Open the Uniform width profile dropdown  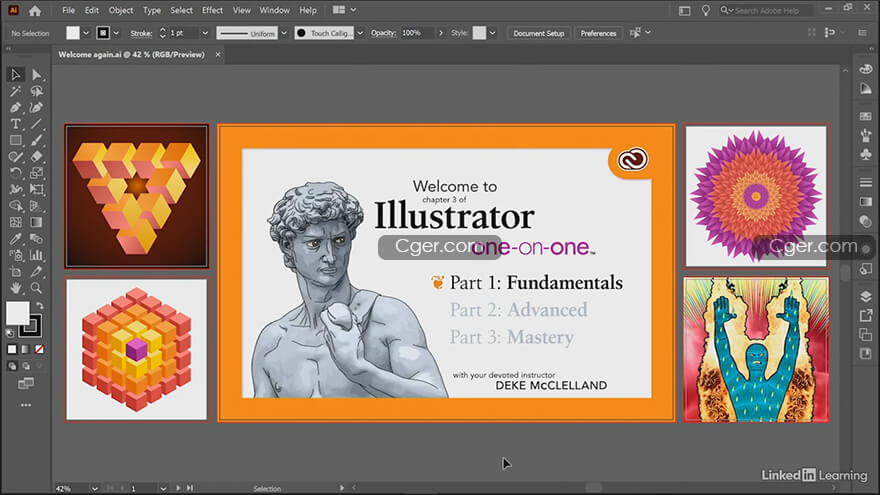pos(283,33)
